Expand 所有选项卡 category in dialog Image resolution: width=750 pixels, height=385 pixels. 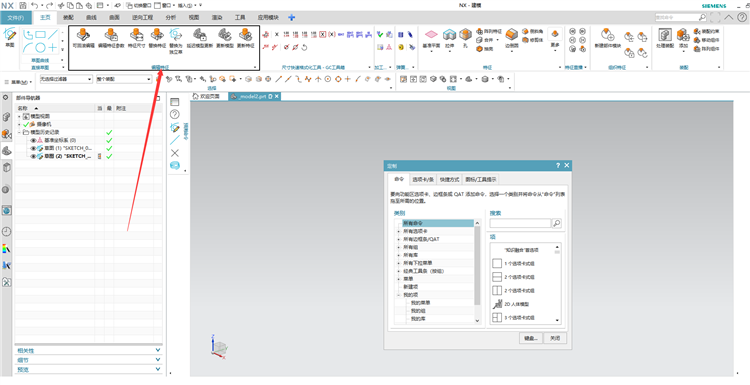coord(399,231)
